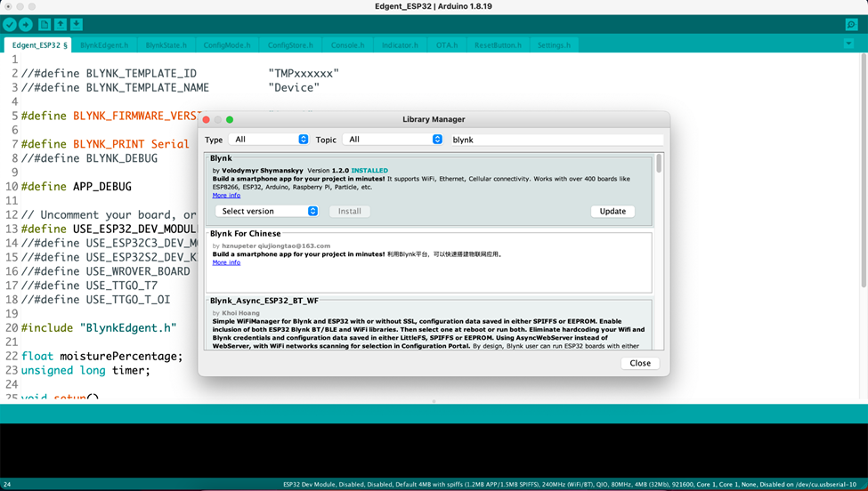Viewport: 868px width, 491px height.
Task: Click the '//#define USE_WROVER_BOARD' code line
Action: tap(106, 271)
